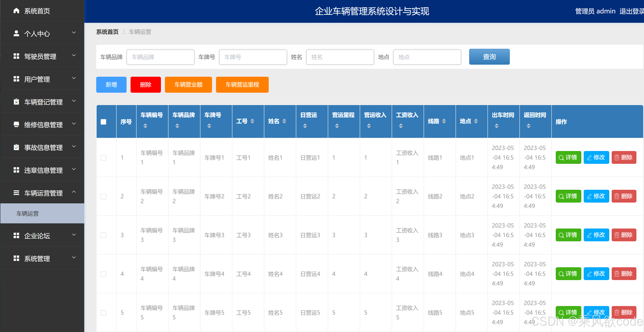The height and width of the screenshot is (332, 644).
Task: Click the 事故信息管理 clipboard-check icon
Action: pos(16,147)
